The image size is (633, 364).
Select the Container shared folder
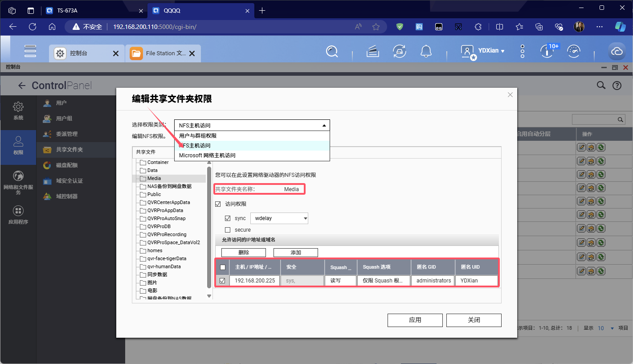click(x=158, y=162)
